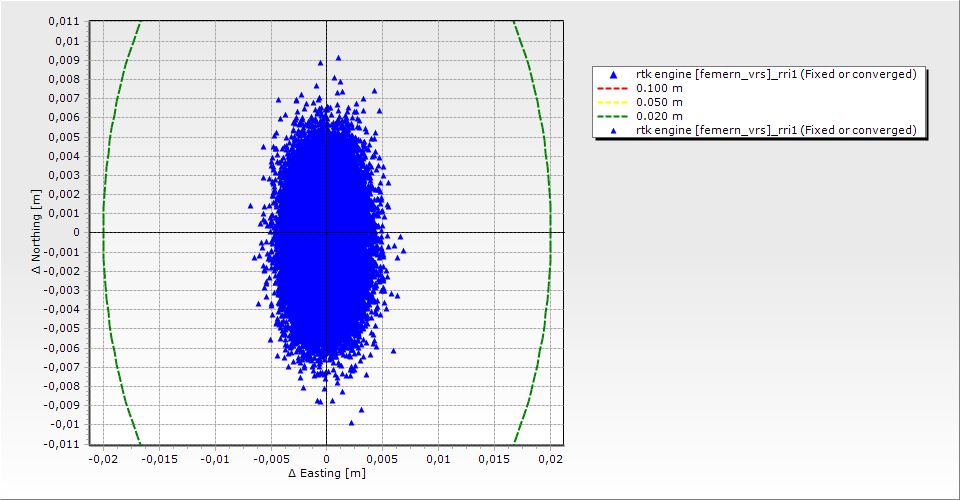
Task: Click the left green dashed 0.020 m curve
Action: [103, 232]
